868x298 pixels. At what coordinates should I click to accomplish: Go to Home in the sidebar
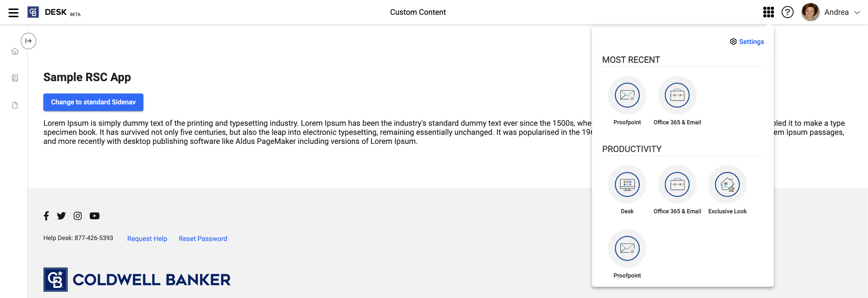click(x=15, y=51)
